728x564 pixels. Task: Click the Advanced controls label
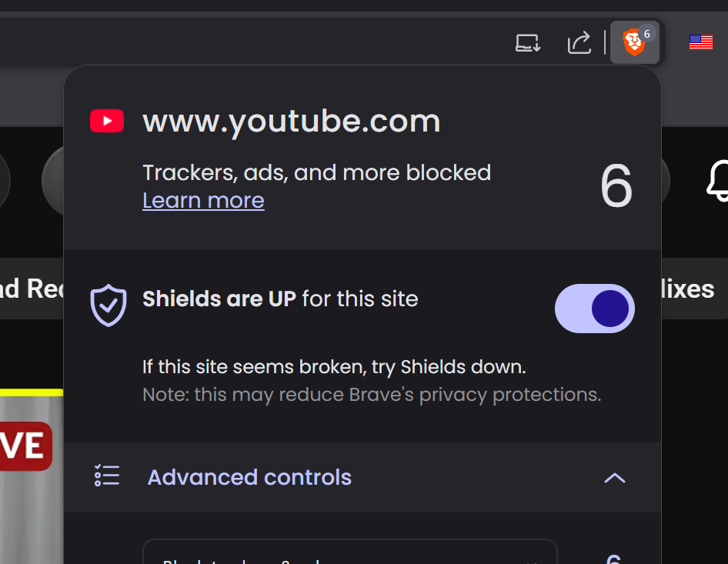[x=249, y=477]
